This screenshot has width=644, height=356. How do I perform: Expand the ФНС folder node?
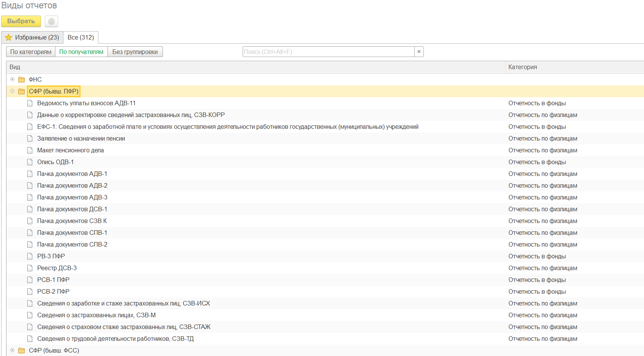coord(12,79)
